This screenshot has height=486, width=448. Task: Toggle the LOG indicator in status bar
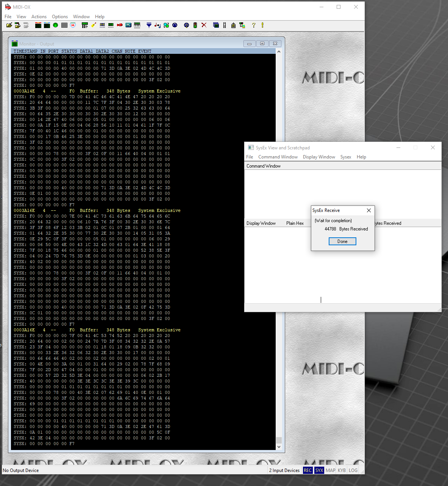tap(353, 470)
